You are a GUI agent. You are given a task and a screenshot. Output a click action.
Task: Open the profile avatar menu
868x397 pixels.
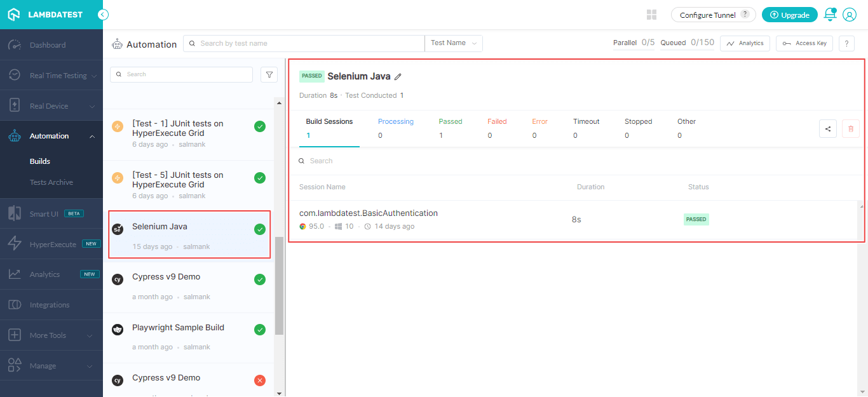pos(850,14)
